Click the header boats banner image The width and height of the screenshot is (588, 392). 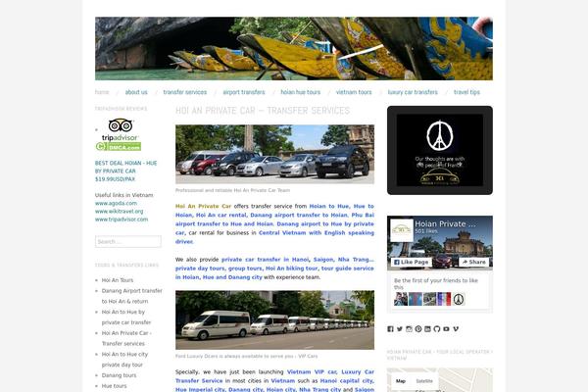[x=294, y=48]
